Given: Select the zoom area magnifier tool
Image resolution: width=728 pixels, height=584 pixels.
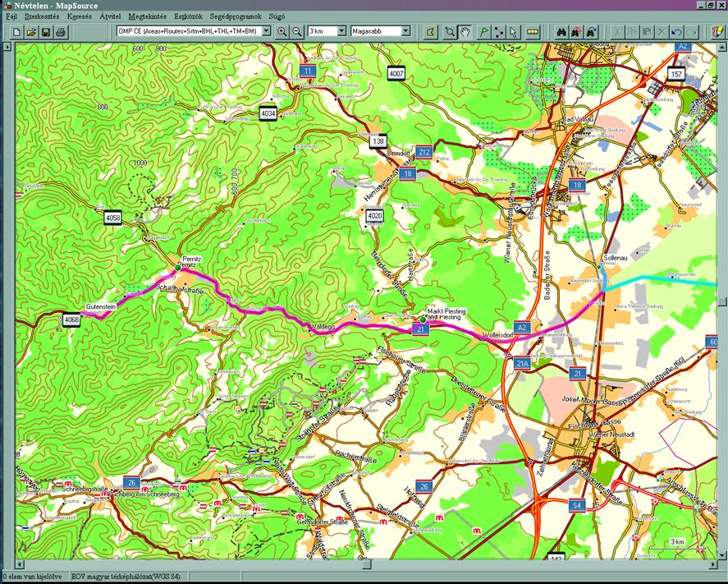Looking at the screenshot, I should 450,32.
